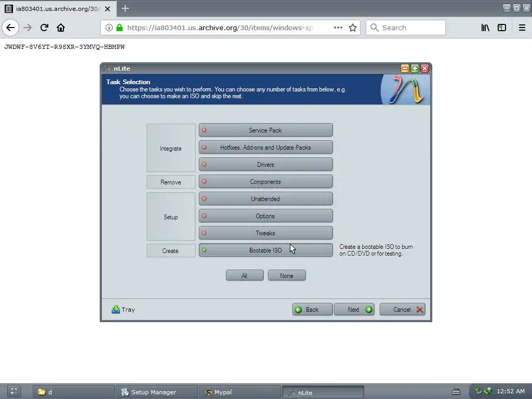The height and width of the screenshot is (399, 532).
Task: Toggle the Options setup task
Action: tap(265, 216)
